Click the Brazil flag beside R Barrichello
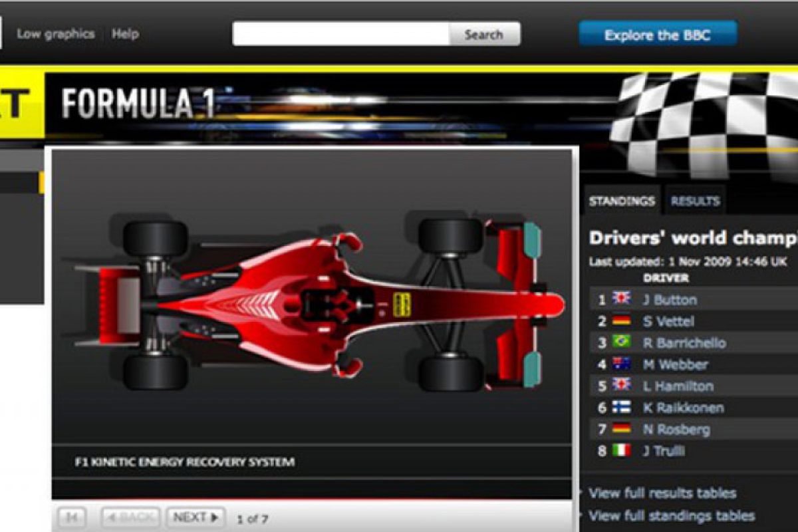 [x=622, y=342]
